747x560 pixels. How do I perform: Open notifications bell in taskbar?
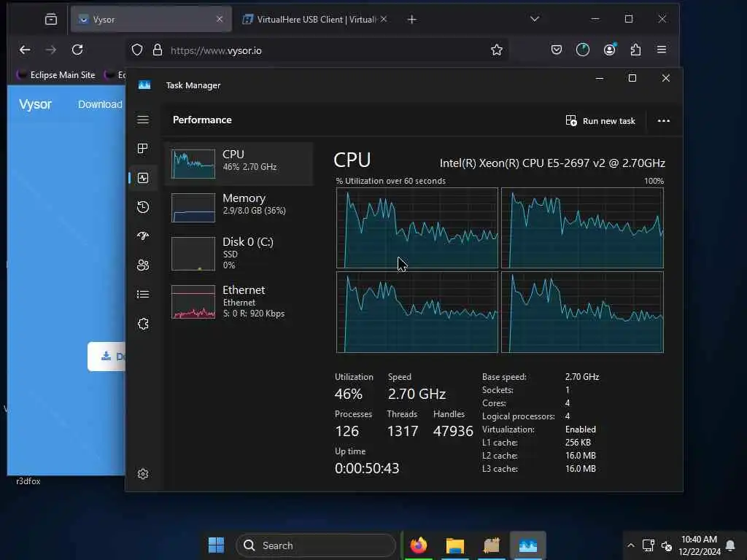tap(729, 545)
